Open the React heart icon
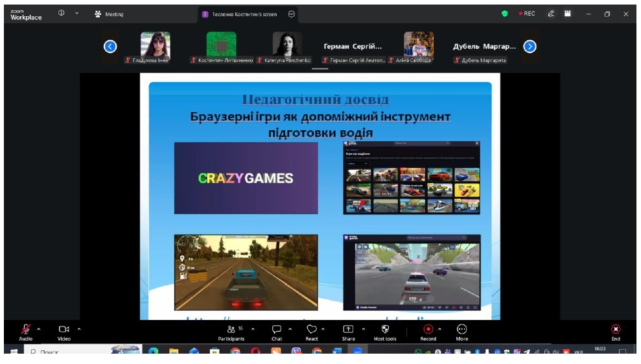Image resolution: width=641 pixels, height=364 pixels. tap(312, 329)
